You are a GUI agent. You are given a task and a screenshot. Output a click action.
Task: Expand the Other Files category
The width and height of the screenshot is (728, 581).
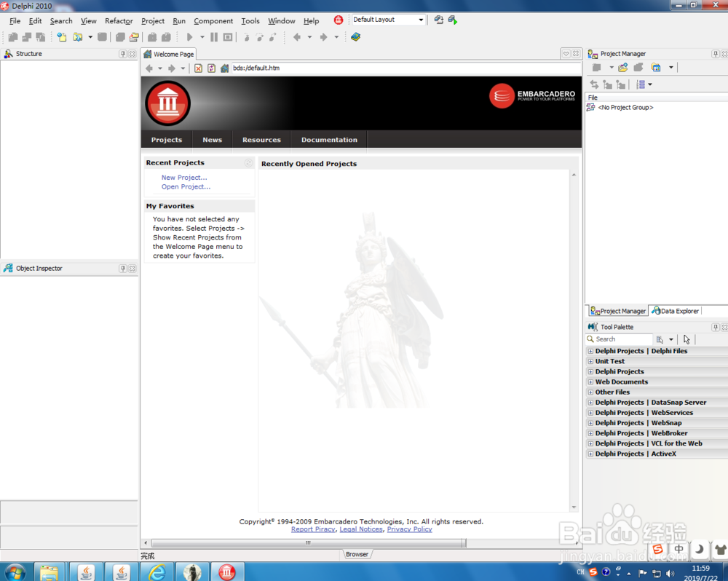coord(590,392)
